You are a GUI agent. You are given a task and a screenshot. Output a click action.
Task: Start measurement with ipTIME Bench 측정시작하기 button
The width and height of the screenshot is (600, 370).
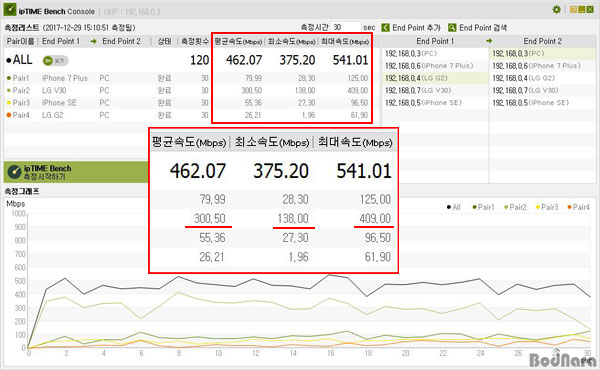[76, 172]
